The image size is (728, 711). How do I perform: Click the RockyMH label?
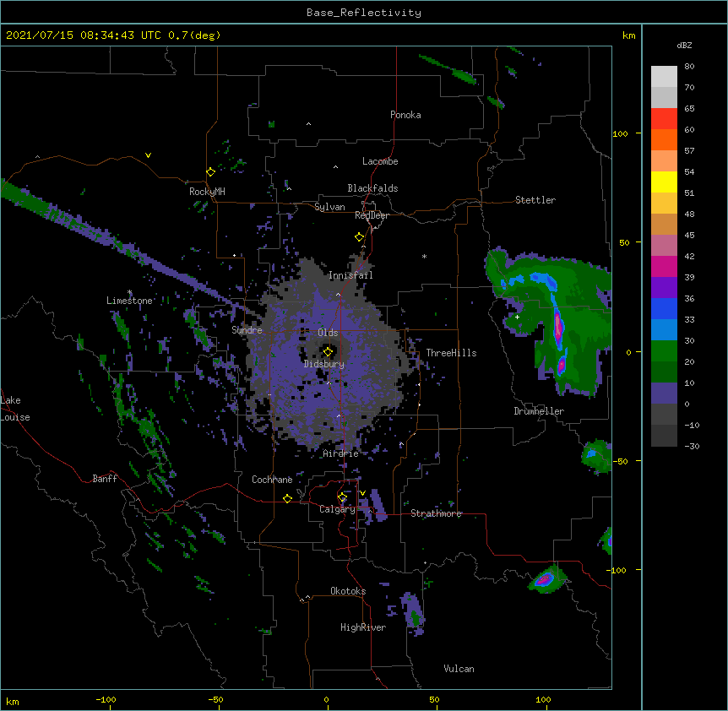207,192
